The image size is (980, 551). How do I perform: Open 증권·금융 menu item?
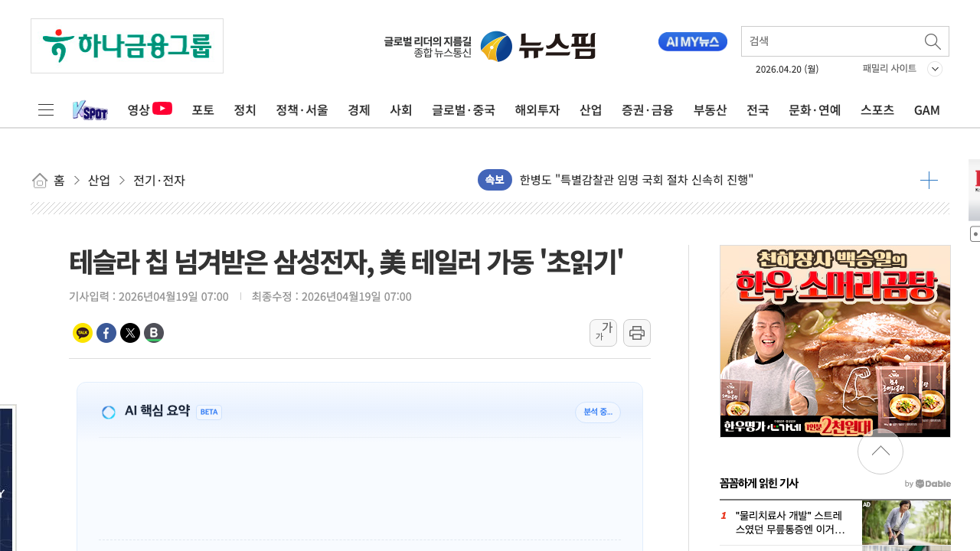pyautogui.click(x=648, y=110)
